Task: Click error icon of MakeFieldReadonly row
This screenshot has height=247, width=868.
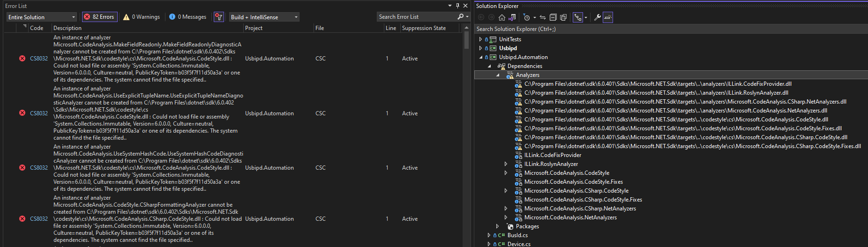Action: click(x=22, y=59)
